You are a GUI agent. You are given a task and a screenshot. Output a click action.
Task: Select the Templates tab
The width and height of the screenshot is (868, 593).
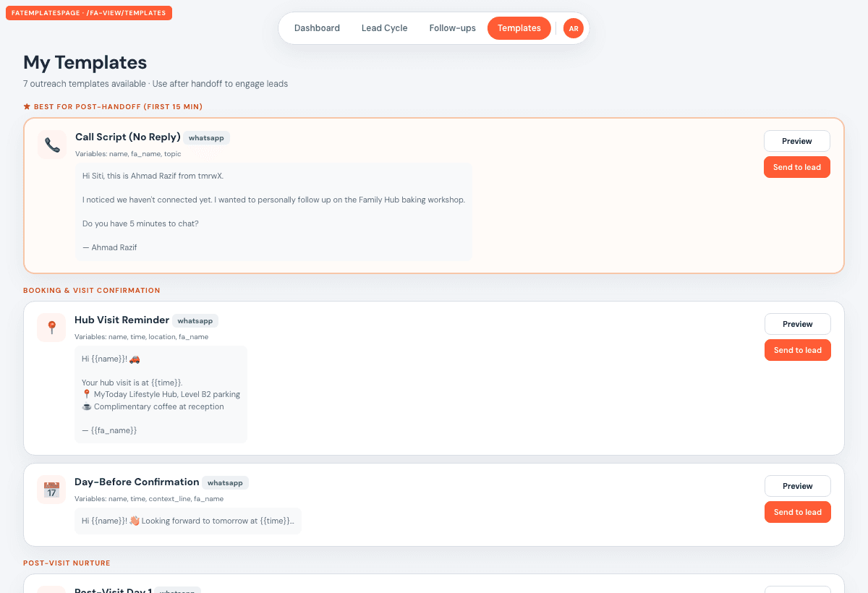(x=519, y=28)
